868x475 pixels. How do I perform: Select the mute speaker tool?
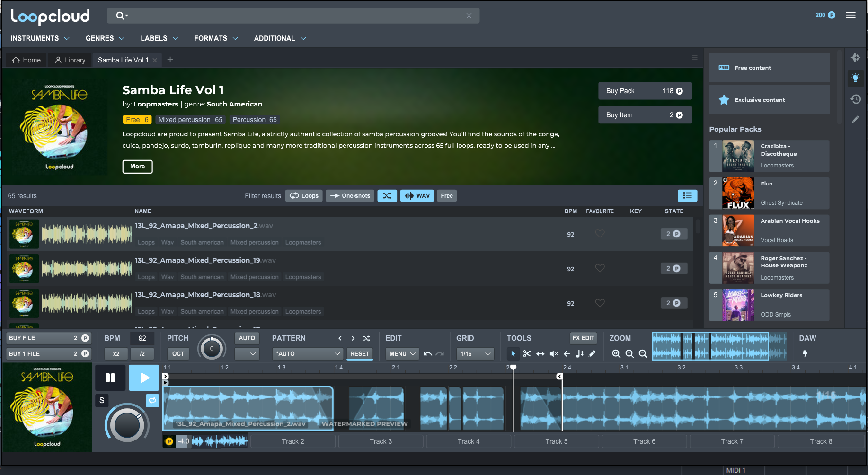553,353
